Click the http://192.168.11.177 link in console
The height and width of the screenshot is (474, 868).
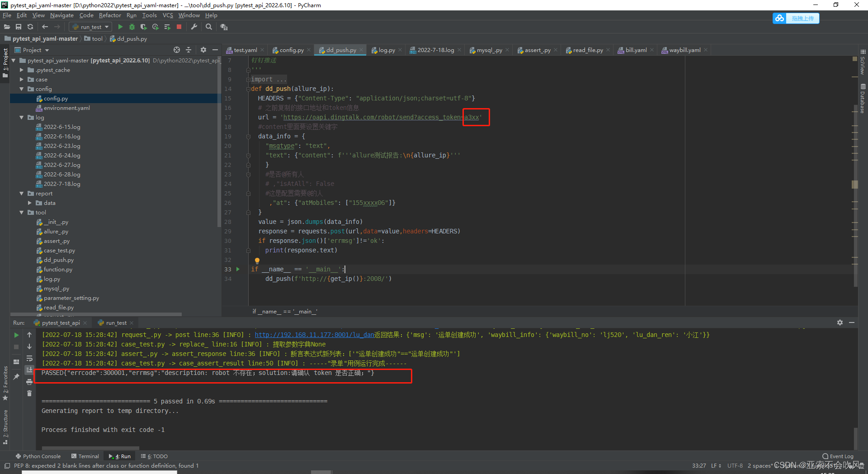coord(314,335)
